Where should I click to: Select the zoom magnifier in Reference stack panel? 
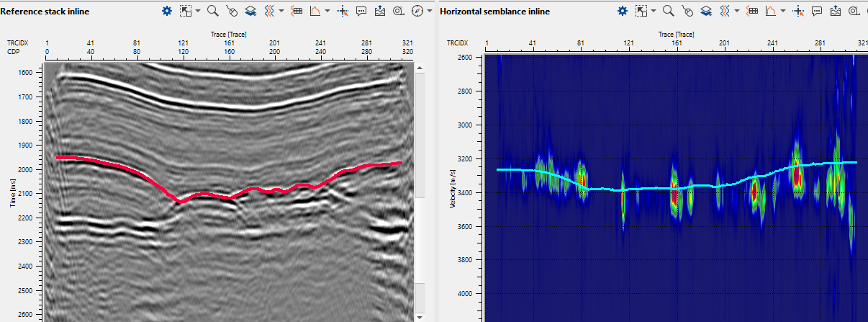coord(212,11)
